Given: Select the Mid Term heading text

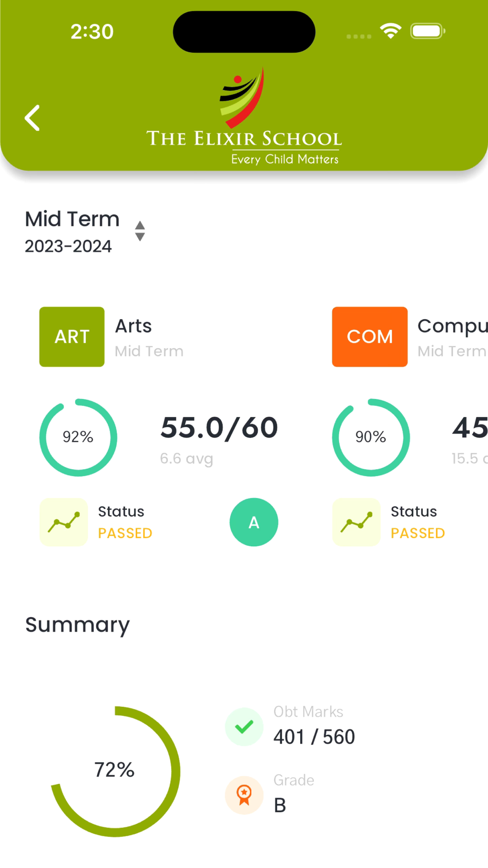Looking at the screenshot, I should point(72,219).
